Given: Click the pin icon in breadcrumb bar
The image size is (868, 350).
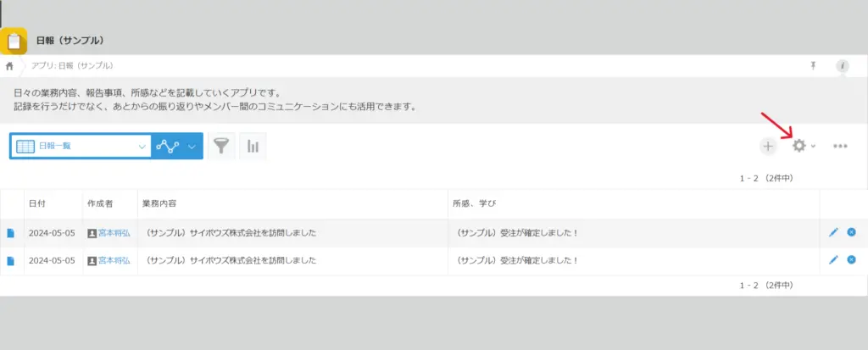Looking at the screenshot, I should [x=814, y=65].
